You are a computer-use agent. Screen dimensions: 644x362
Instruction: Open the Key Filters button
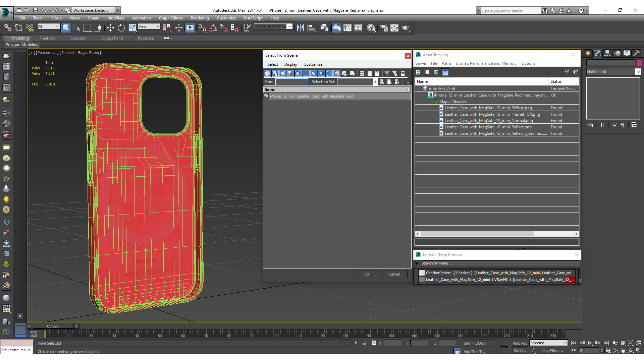552,351
